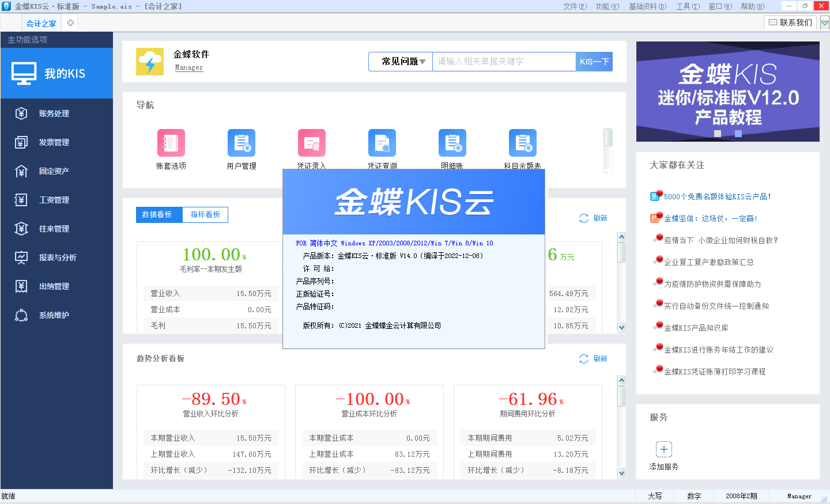Click the 热 badge icon in news list
The image size is (830, 504).
(655, 218)
